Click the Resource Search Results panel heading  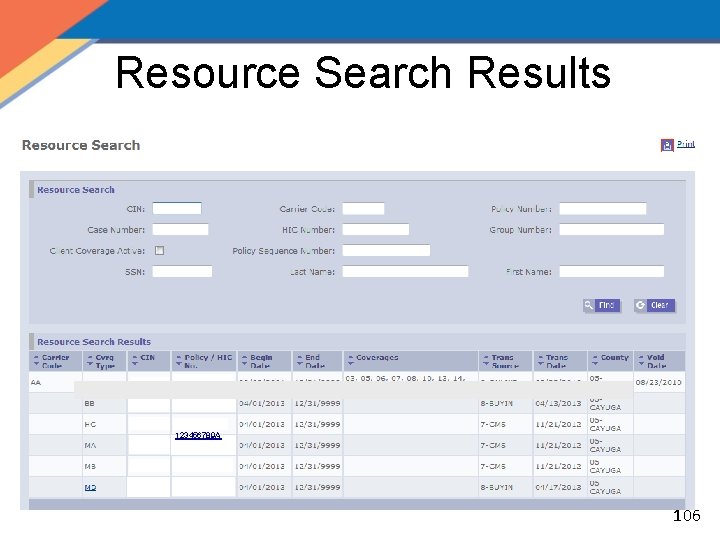tap(94, 342)
